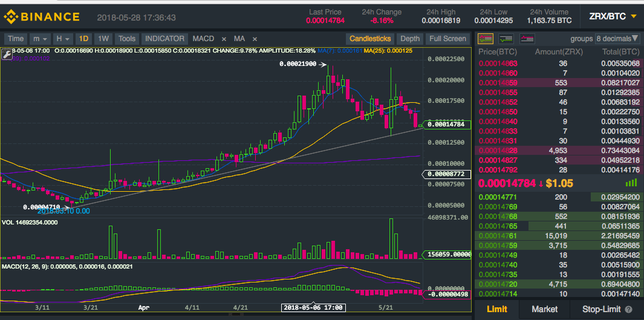644x320 pixels.
Task: Switch chart to Candlesticks view
Action: tap(370, 39)
